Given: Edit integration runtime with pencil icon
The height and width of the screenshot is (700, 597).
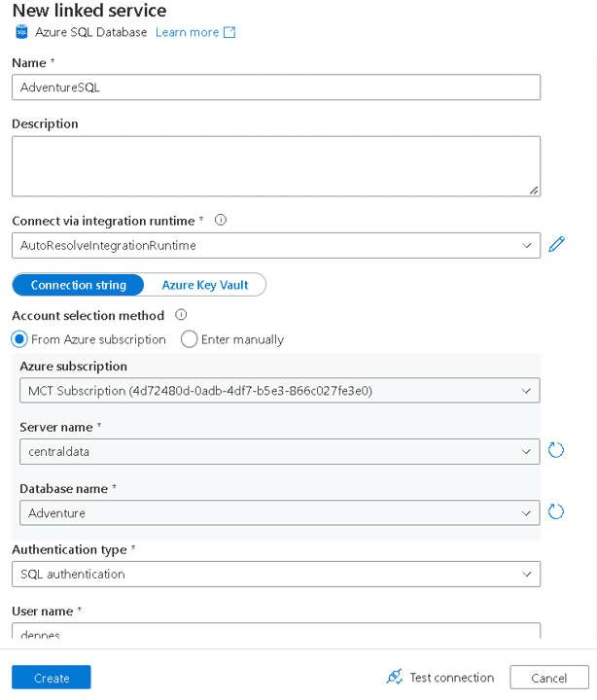Looking at the screenshot, I should (x=557, y=245).
